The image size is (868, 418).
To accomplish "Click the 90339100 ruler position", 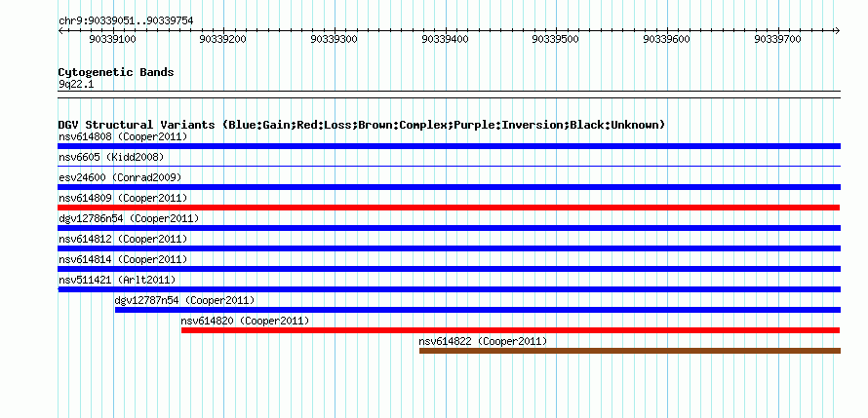I will pyautogui.click(x=112, y=39).
